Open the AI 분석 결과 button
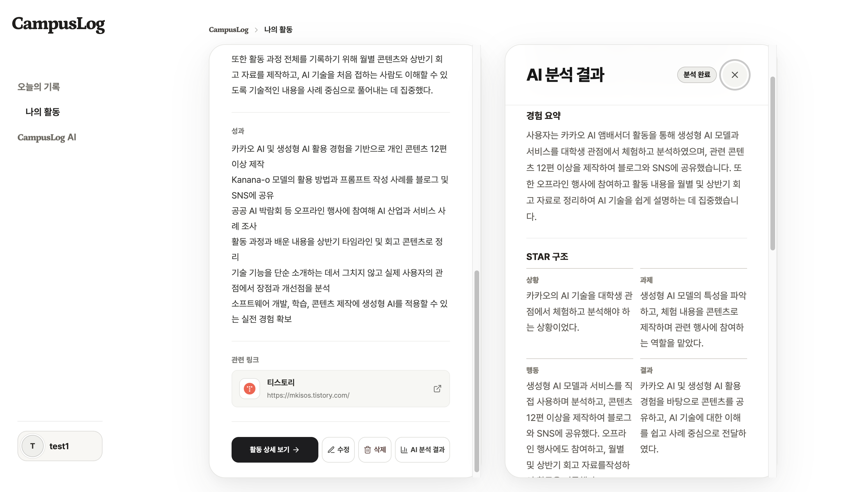This screenshot has width=868, height=492. (422, 450)
